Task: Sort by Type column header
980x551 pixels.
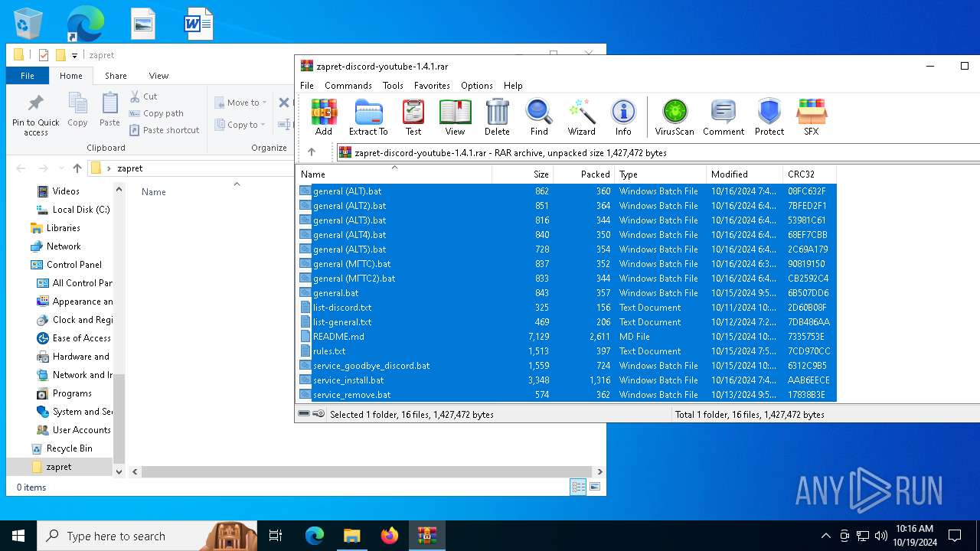Action: 660,174
